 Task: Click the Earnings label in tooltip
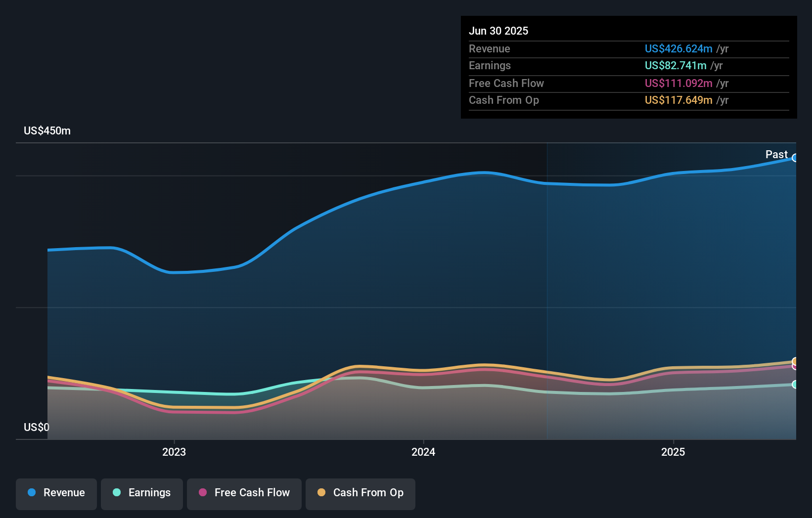(x=490, y=66)
